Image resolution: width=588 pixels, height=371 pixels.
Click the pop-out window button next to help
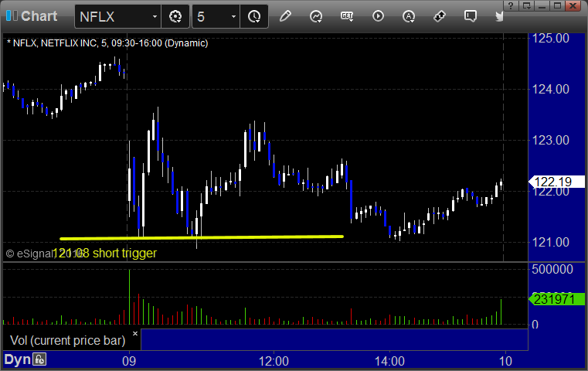coord(526,5)
